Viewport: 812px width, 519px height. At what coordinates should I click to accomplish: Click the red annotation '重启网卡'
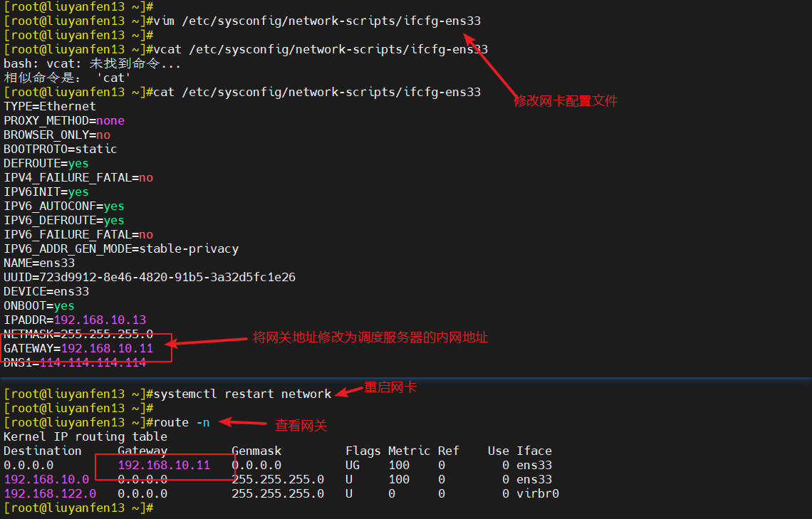[390, 388]
